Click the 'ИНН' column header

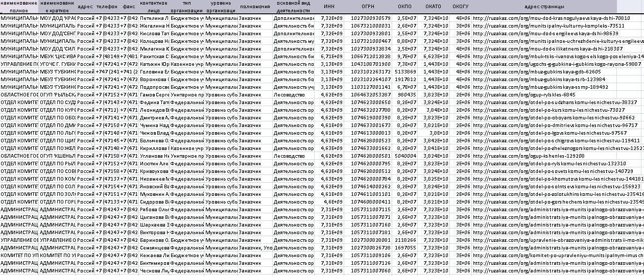pyautogui.click(x=329, y=7)
